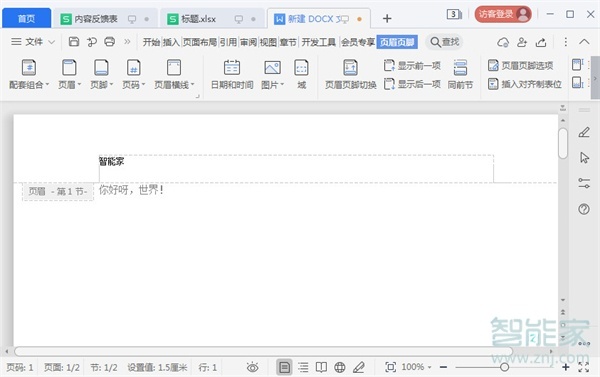The height and width of the screenshot is (377, 600).
Task: Click the help question mark icon
Action: click(584, 209)
